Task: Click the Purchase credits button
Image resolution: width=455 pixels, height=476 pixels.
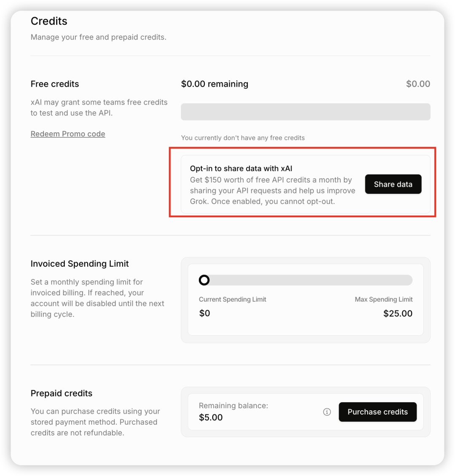Action: click(377, 412)
